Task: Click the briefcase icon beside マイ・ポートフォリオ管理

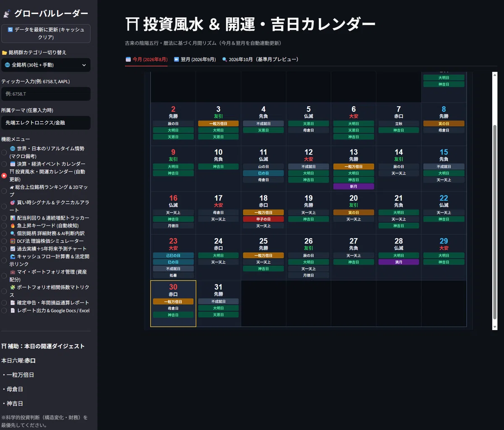Action: coord(13,272)
